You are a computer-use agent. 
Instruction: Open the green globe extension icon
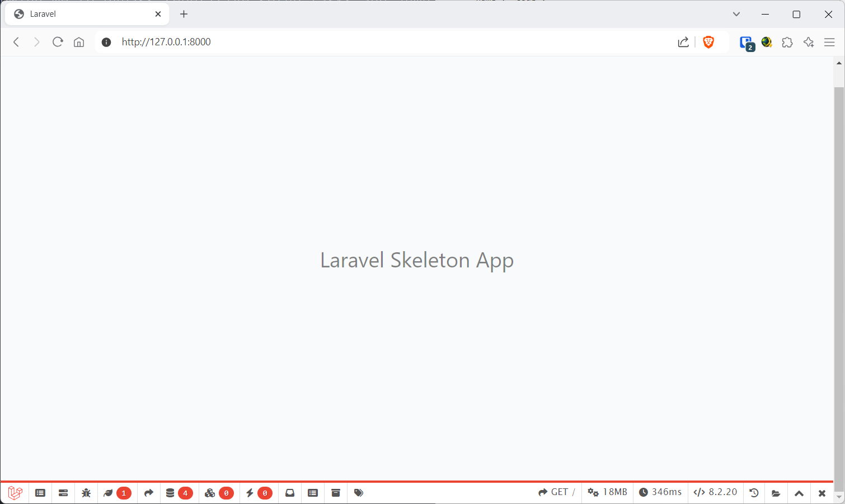click(767, 42)
